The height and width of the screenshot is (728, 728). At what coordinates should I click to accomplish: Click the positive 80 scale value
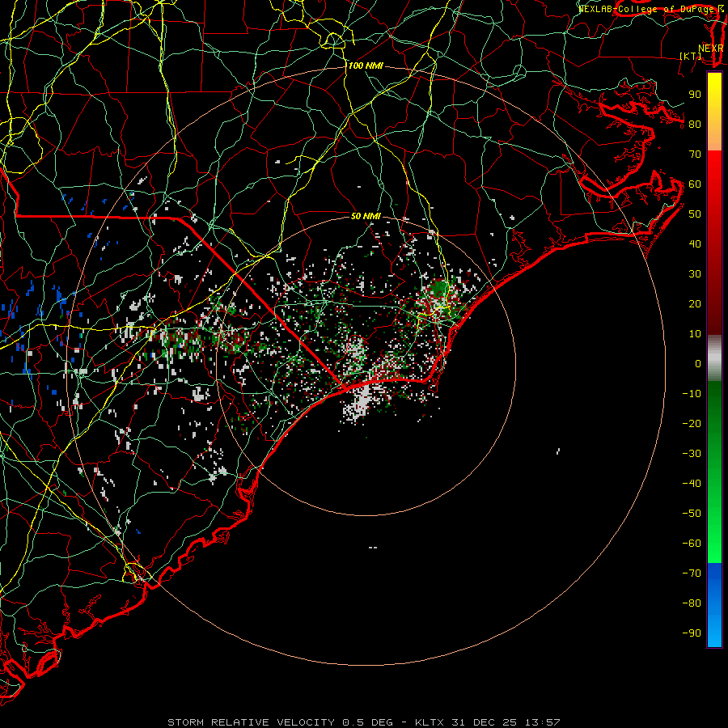tap(695, 125)
